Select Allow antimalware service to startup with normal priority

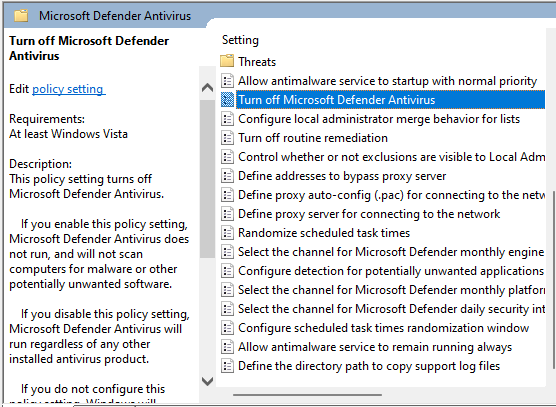pos(387,81)
